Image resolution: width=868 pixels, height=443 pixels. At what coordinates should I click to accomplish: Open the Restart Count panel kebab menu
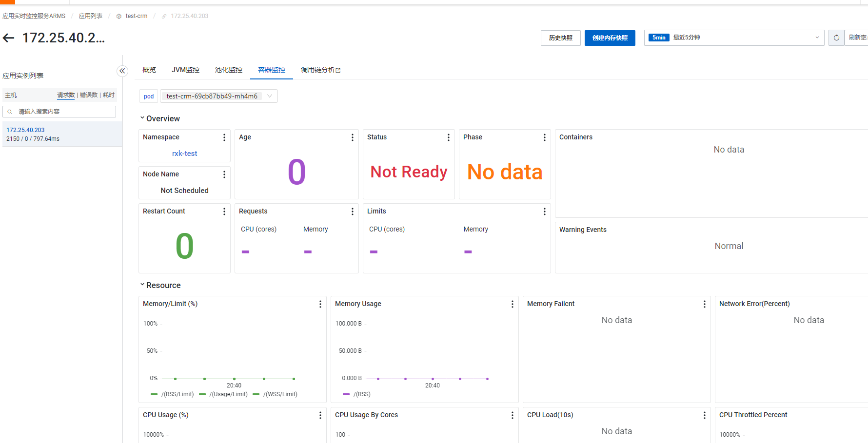coord(224,212)
